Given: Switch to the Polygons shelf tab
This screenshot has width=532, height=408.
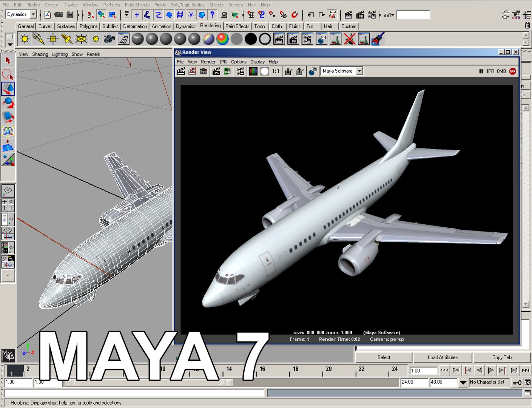Looking at the screenshot, I should [x=88, y=26].
